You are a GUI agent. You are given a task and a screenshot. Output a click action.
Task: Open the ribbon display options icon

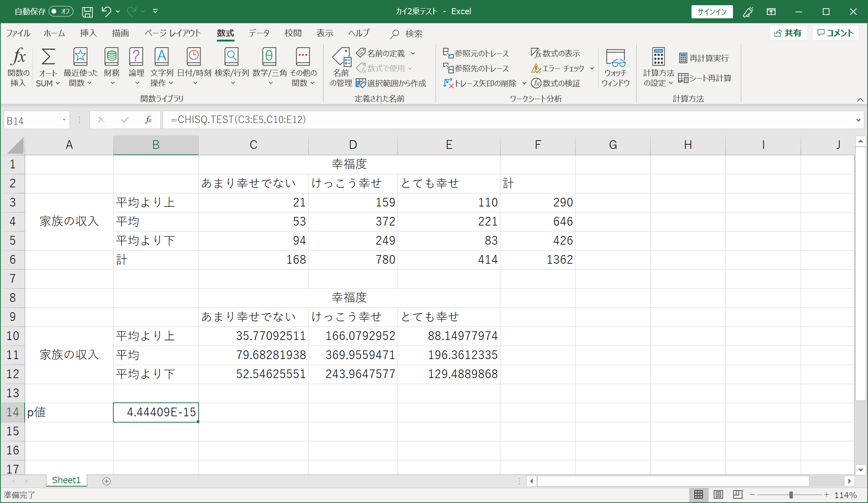tap(771, 12)
